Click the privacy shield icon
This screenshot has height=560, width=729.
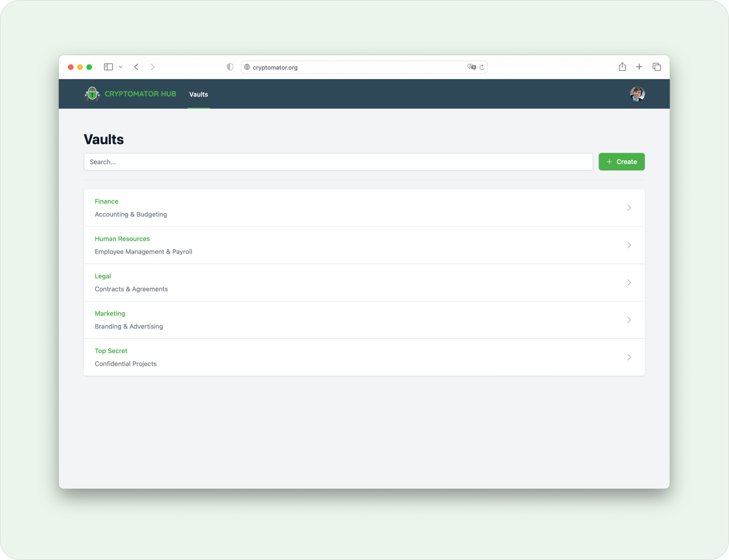(230, 67)
